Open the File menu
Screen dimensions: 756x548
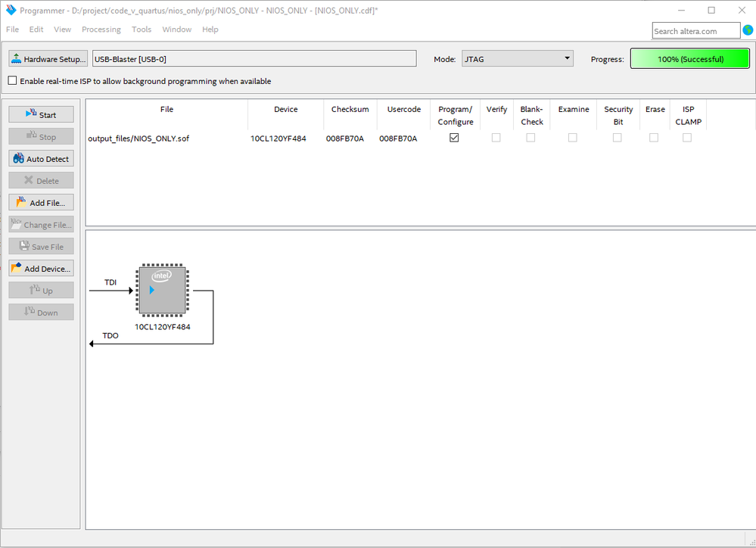pos(13,30)
